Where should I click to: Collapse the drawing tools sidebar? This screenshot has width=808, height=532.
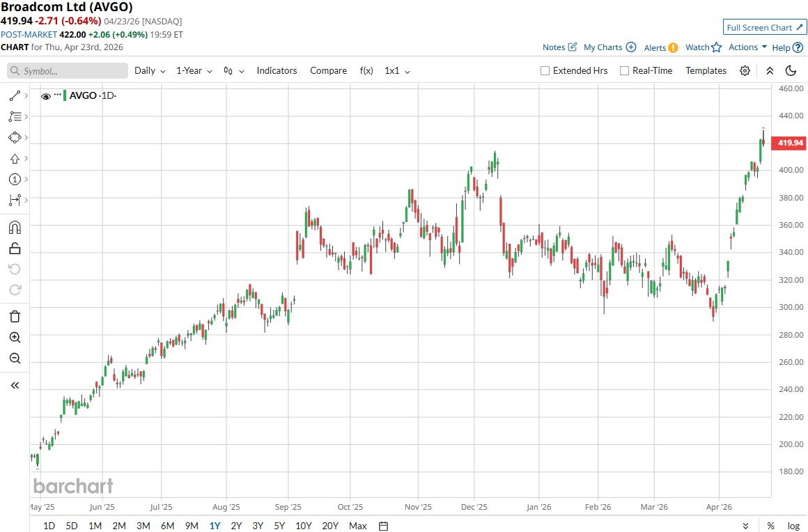coord(15,385)
